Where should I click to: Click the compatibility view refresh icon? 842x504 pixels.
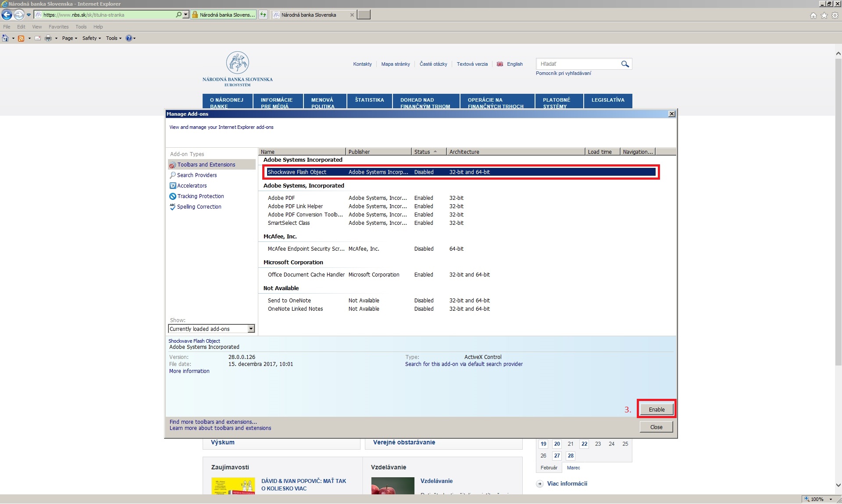[x=263, y=14]
